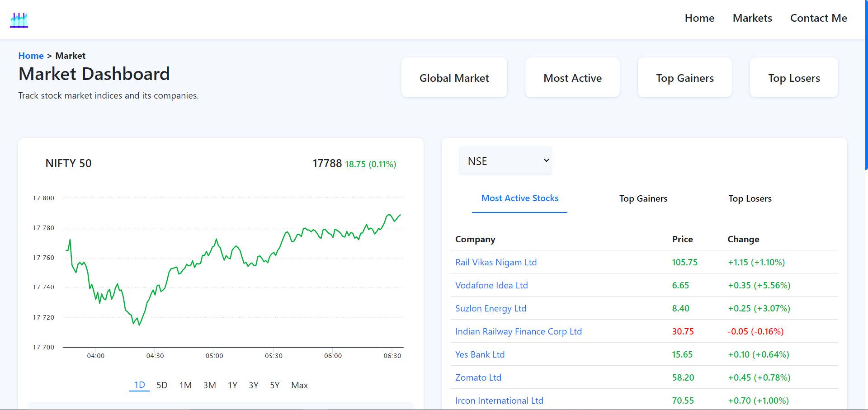Go to Home in the breadcrumb

click(x=31, y=56)
